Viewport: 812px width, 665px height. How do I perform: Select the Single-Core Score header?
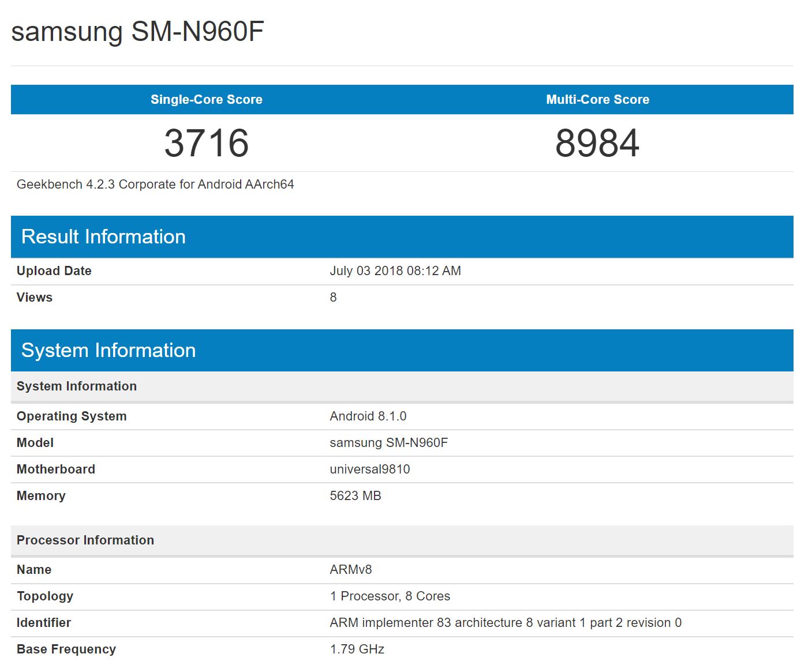click(206, 99)
